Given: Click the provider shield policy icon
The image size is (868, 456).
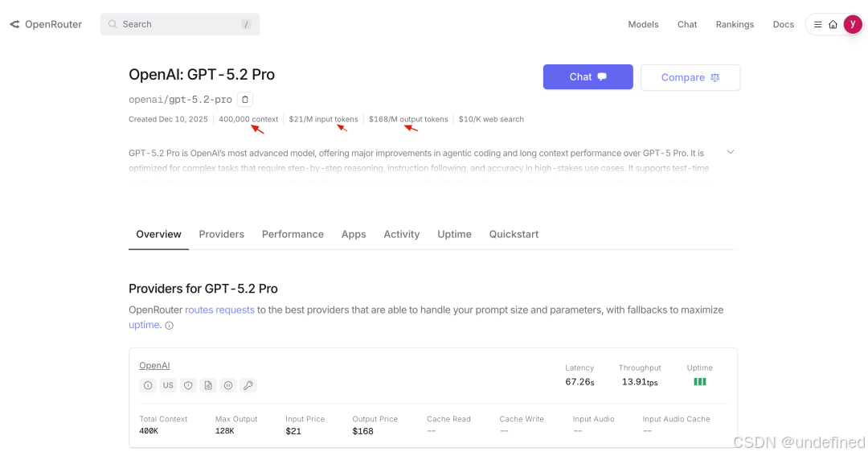Looking at the screenshot, I should tap(188, 386).
